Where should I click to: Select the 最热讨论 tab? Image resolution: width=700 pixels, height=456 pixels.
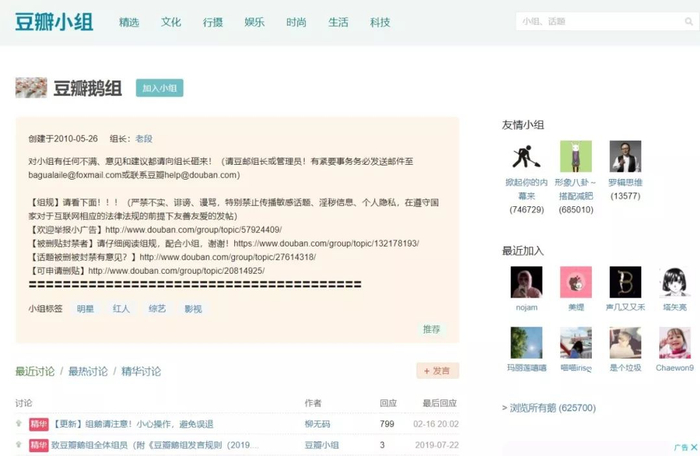[x=88, y=371]
